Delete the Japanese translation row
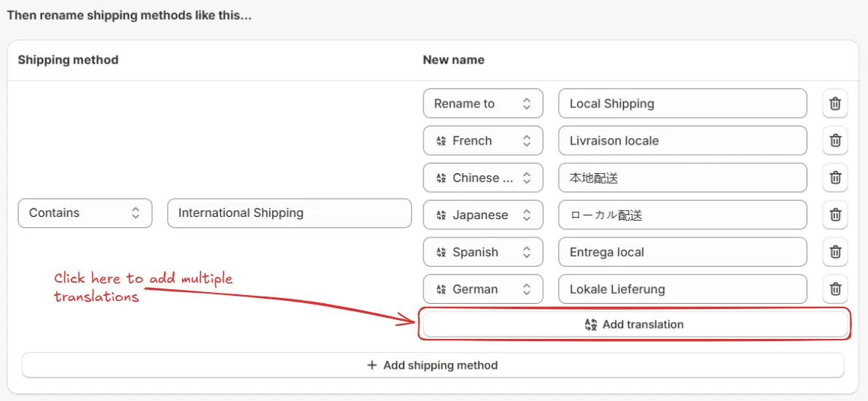The image size is (868, 401). [835, 215]
